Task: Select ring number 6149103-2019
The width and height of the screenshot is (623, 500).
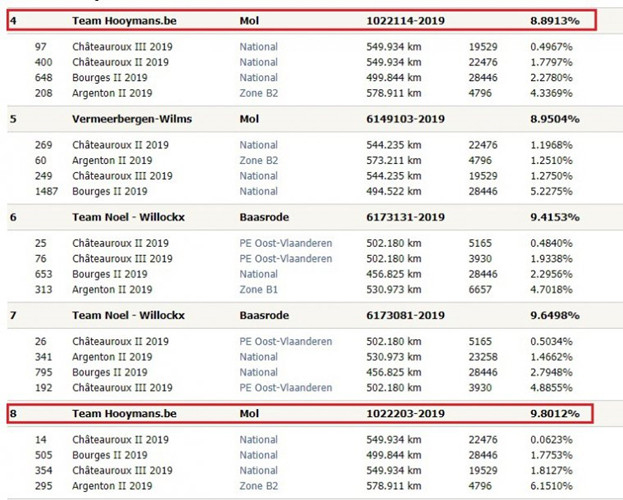Action: [405, 118]
